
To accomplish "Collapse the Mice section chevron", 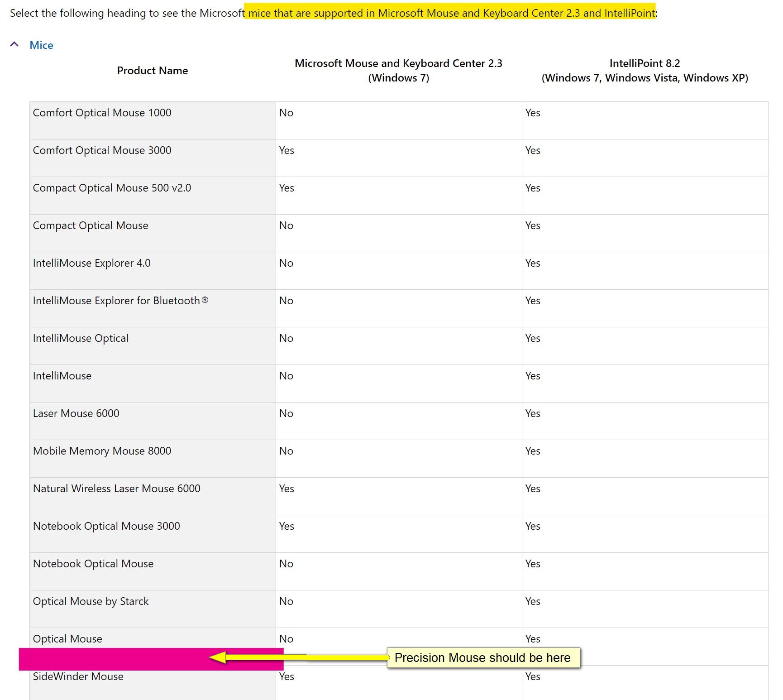I will point(14,44).
